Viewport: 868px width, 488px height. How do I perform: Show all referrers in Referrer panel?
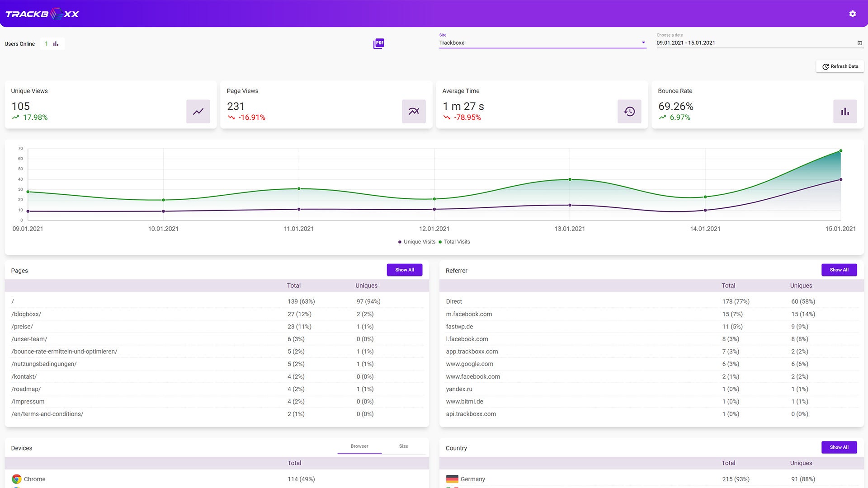839,270
